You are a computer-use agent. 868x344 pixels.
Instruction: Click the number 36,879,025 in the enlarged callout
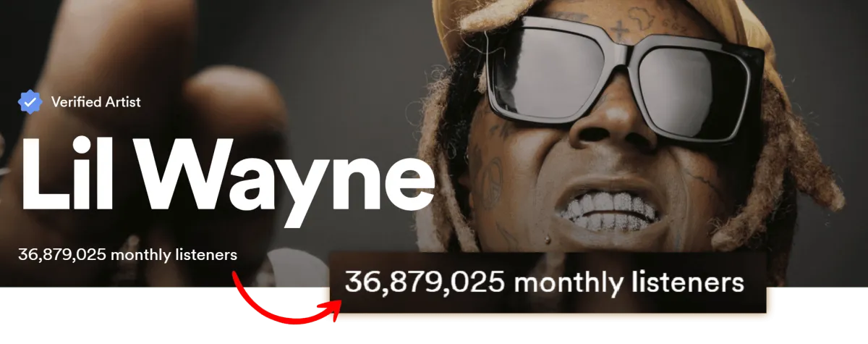pyautogui.click(x=424, y=283)
